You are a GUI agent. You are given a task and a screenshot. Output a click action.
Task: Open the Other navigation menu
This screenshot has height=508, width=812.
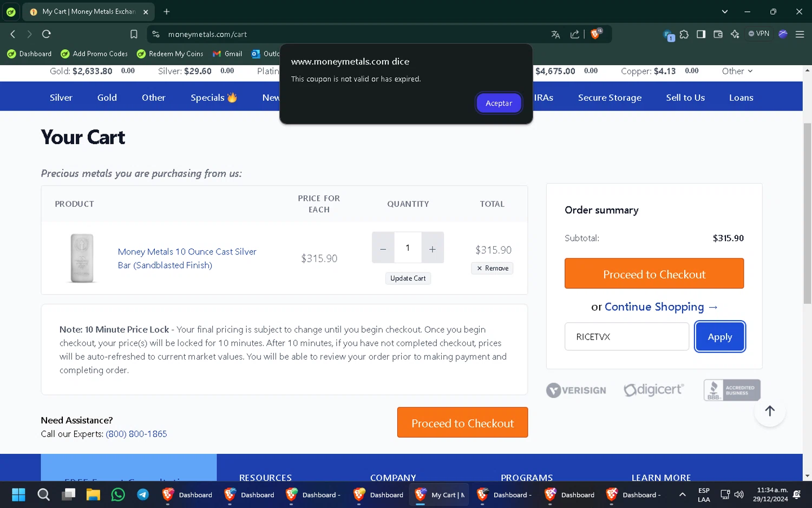[154, 97]
